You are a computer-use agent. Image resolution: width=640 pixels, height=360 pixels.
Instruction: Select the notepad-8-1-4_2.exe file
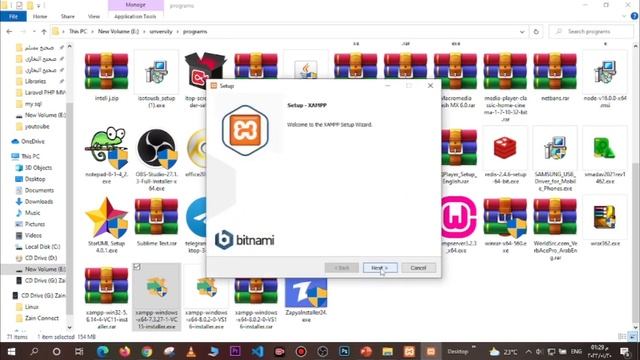107,155
